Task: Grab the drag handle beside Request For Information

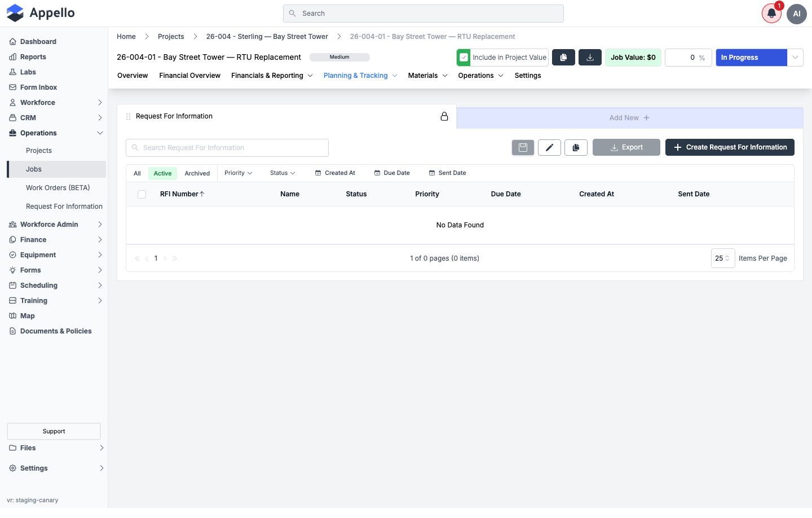Action: [129, 117]
